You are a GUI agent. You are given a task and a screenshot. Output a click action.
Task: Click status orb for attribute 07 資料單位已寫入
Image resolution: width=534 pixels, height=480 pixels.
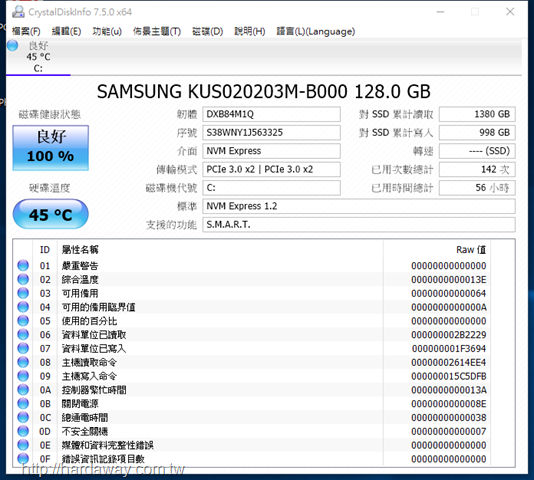[x=23, y=348]
